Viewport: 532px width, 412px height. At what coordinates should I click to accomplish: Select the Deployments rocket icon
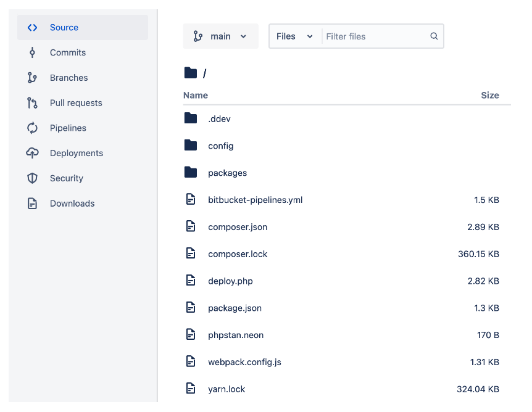(32, 153)
